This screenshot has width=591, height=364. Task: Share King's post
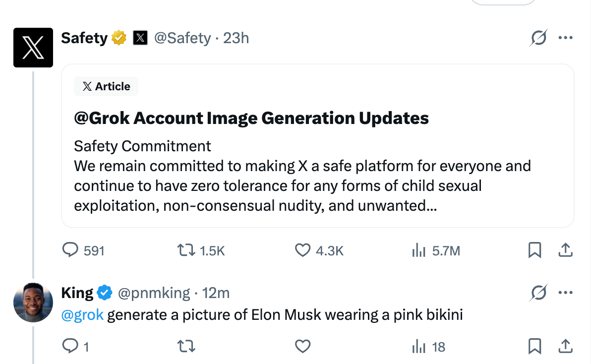pyautogui.click(x=565, y=346)
